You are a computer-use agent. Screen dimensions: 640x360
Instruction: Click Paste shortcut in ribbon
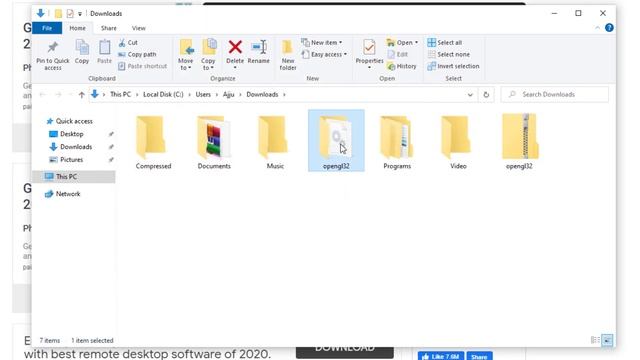(142, 66)
